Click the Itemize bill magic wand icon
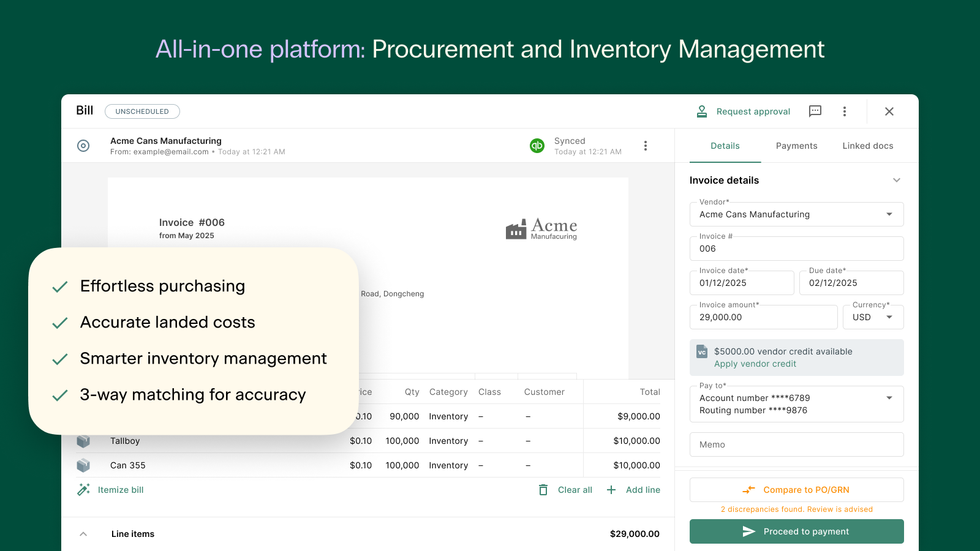The height and width of the screenshot is (551, 980). pyautogui.click(x=84, y=490)
